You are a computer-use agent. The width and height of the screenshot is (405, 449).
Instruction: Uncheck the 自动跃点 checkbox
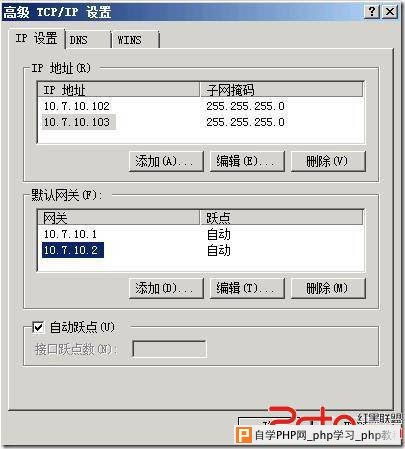click(38, 327)
